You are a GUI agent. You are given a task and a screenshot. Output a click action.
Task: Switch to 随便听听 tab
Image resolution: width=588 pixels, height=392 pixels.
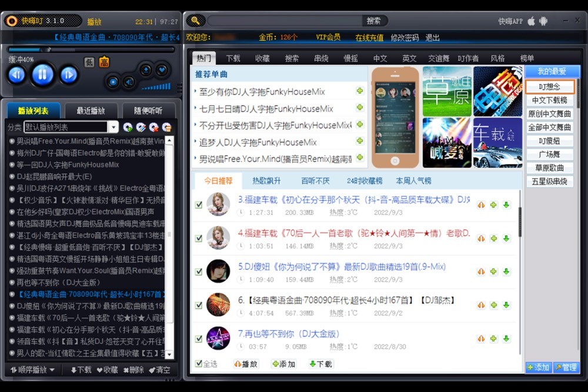148,111
